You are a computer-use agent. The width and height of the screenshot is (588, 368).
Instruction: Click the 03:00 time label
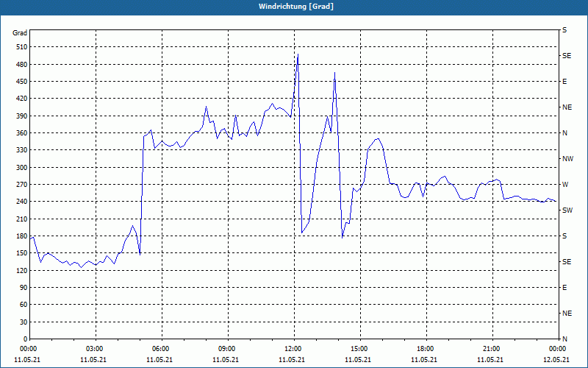click(x=94, y=349)
